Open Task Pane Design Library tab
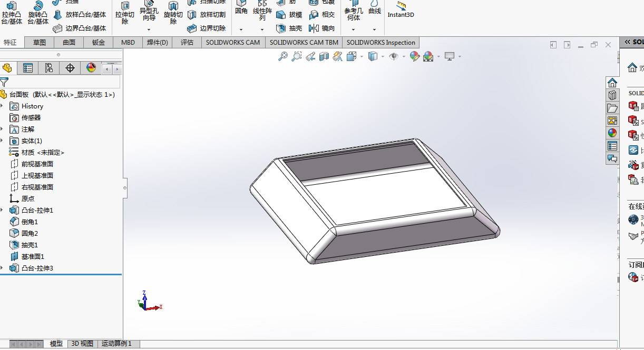 612,95
